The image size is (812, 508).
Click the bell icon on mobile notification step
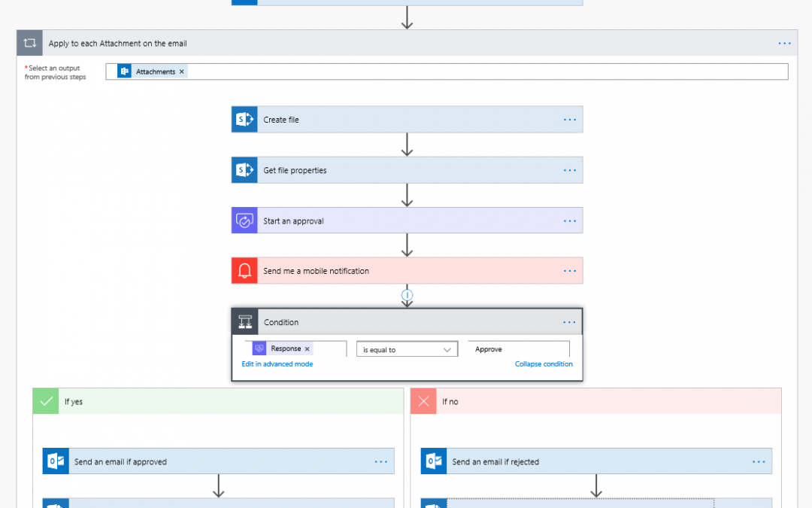coord(244,271)
